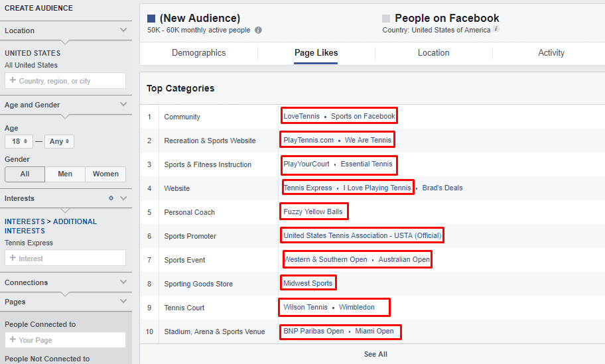The height and width of the screenshot is (364, 605).
Task: Click the info icon next to monthly active people
Action: pos(258,30)
